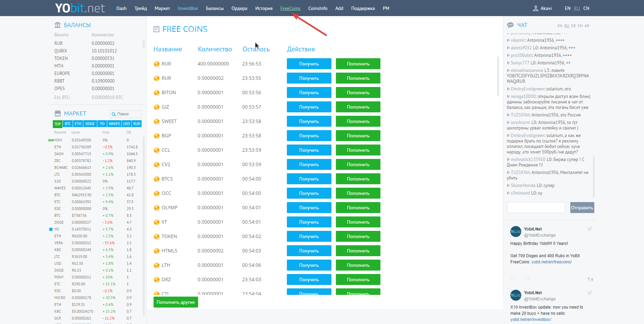
Task: Open the Dash menu item
Action: pos(121,8)
